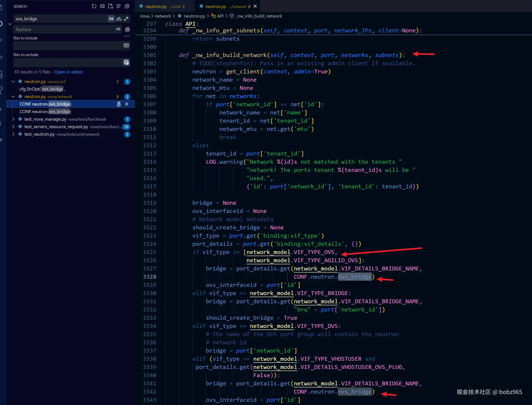
Task: Click the files to exclude field
Action: click(x=68, y=62)
